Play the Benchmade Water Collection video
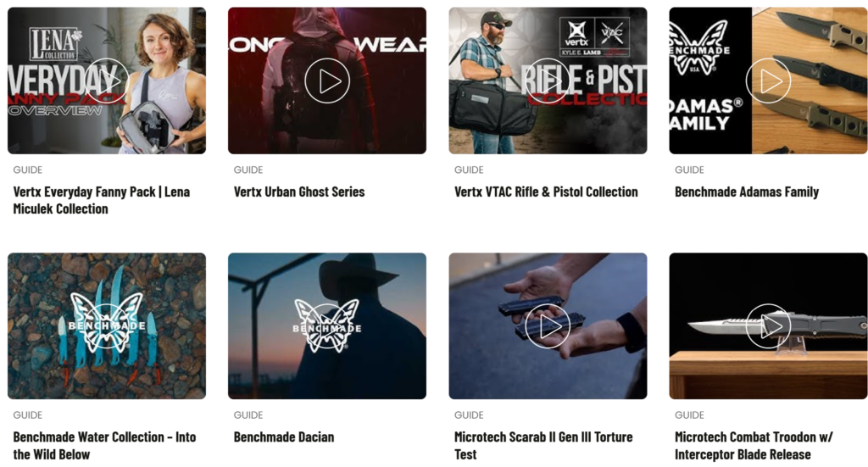Viewport: 868px width, 467px height. pyautogui.click(x=106, y=326)
